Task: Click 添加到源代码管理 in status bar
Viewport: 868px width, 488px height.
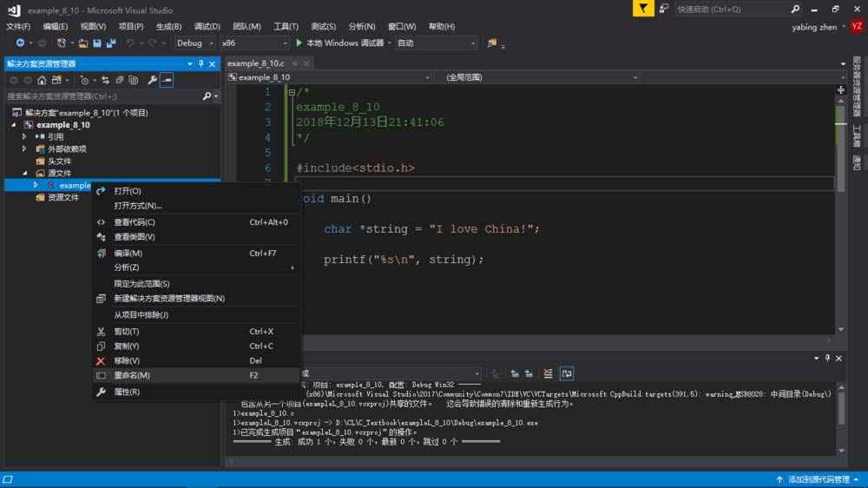Action: tap(818, 479)
